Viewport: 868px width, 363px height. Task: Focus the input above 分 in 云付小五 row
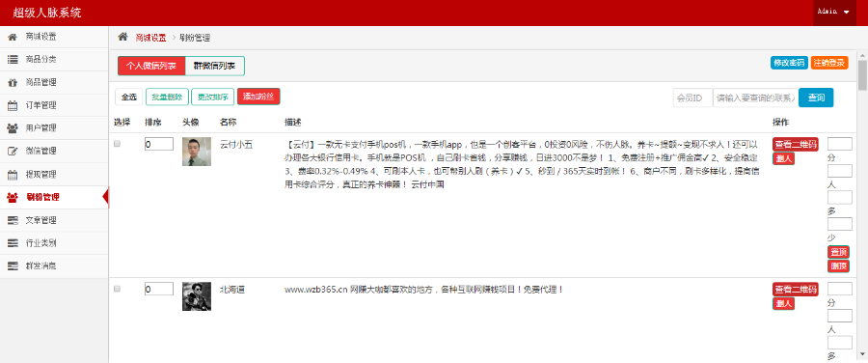click(840, 144)
